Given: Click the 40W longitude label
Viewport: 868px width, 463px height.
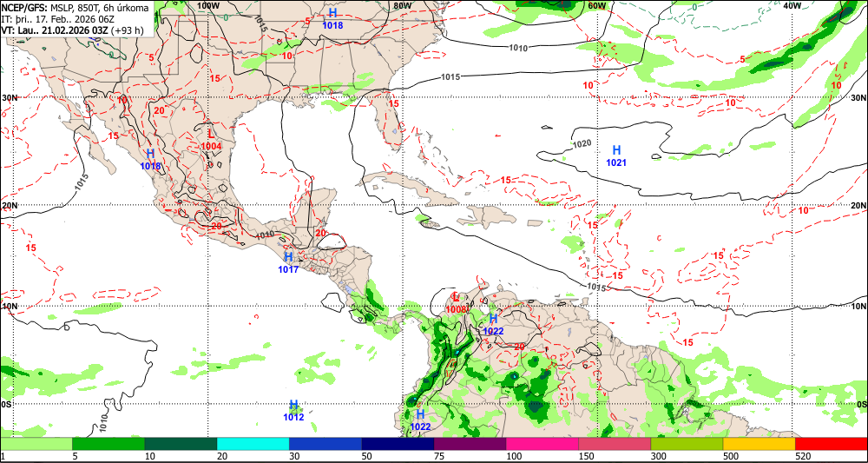Looking at the screenshot, I should point(792,5).
